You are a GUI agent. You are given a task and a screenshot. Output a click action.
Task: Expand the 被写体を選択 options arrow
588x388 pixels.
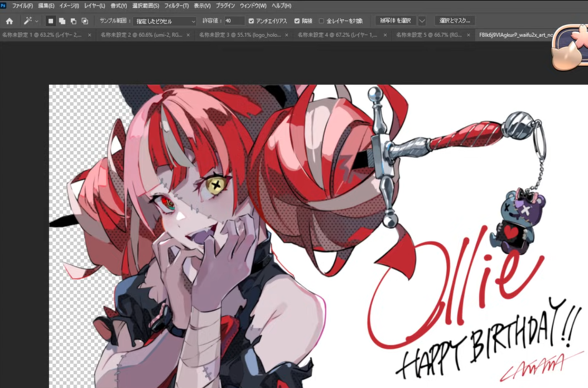(422, 21)
